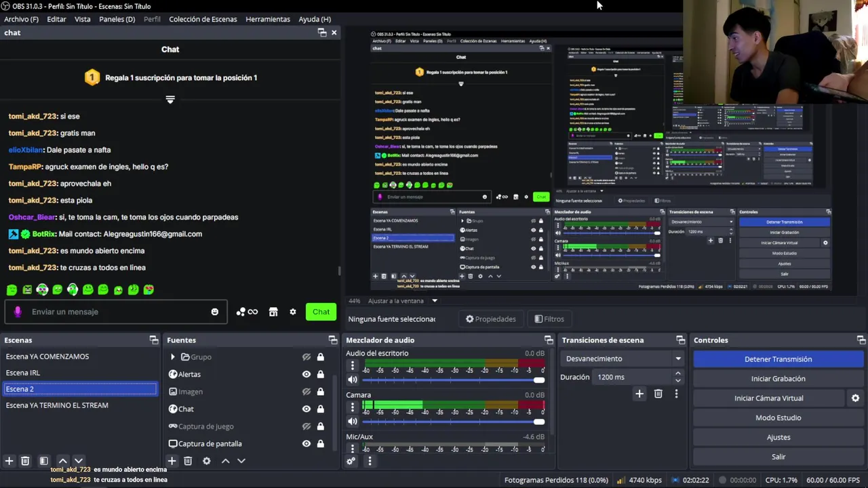Screen dimensions: 868x488
Task: Open Herramientas menu
Action: click(268, 19)
